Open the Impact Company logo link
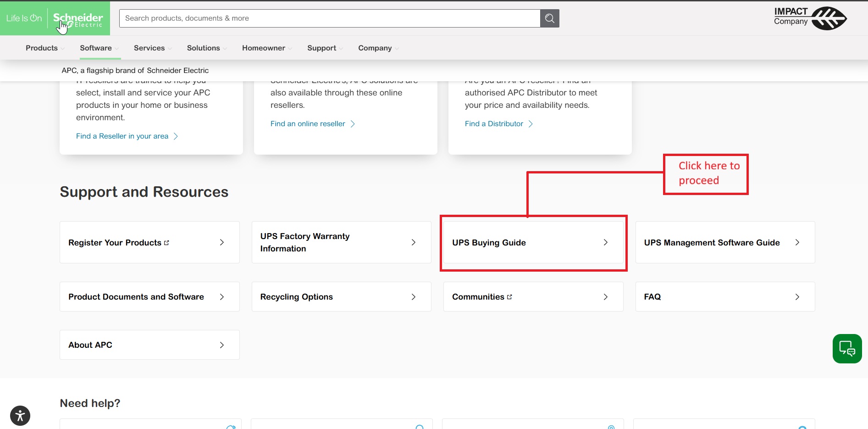Screen dimensions: 868x429 (x=810, y=18)
